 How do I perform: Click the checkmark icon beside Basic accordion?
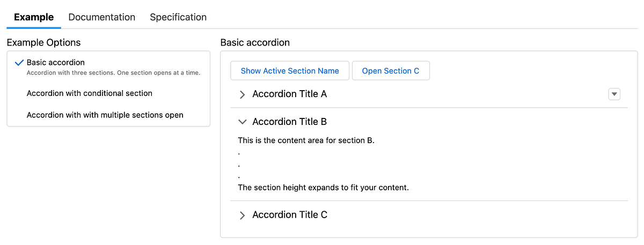pyautogui.click(x=19, y=63)
